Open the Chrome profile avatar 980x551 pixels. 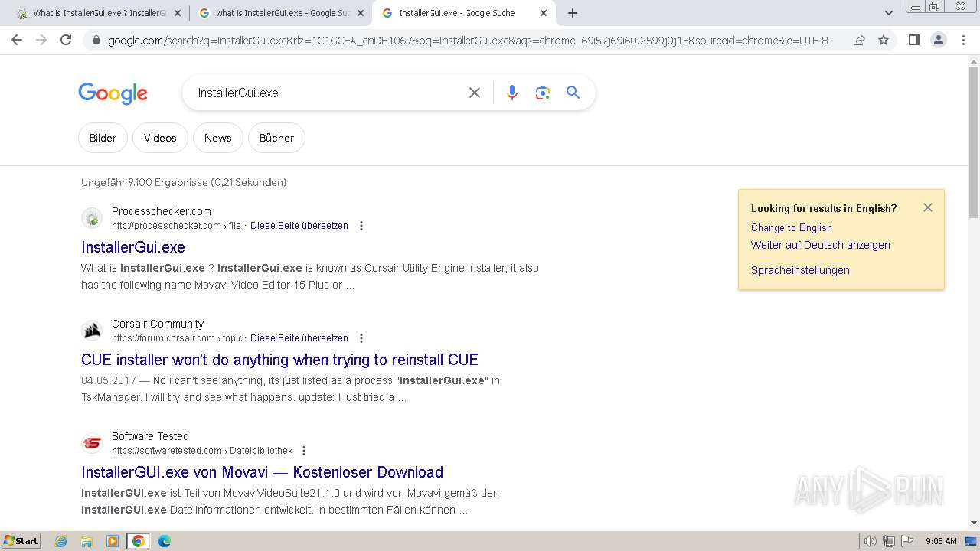coord(939,40)
